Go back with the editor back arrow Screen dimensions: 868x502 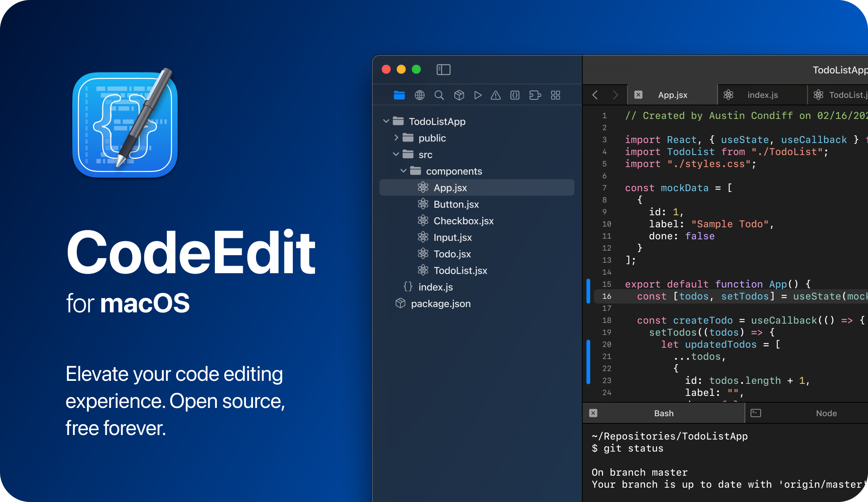595,95
